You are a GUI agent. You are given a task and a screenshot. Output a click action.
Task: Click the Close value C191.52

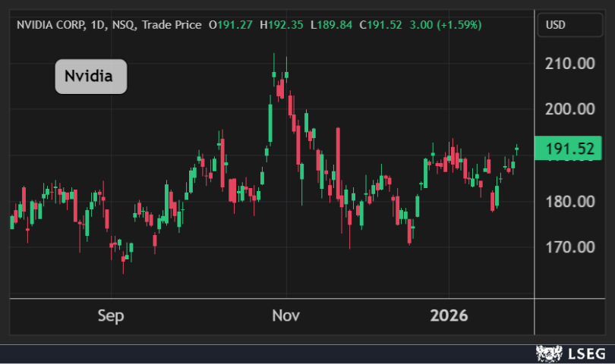[x=381, y=25]
